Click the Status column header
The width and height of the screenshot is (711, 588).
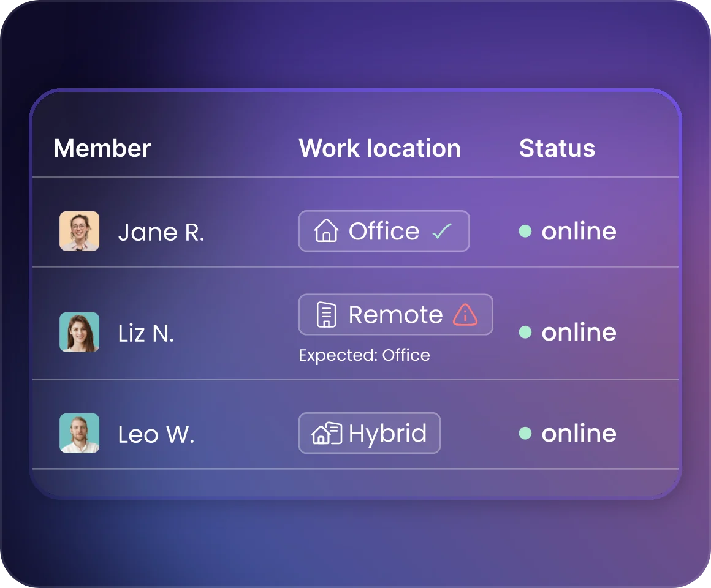[x=557, y=148]
